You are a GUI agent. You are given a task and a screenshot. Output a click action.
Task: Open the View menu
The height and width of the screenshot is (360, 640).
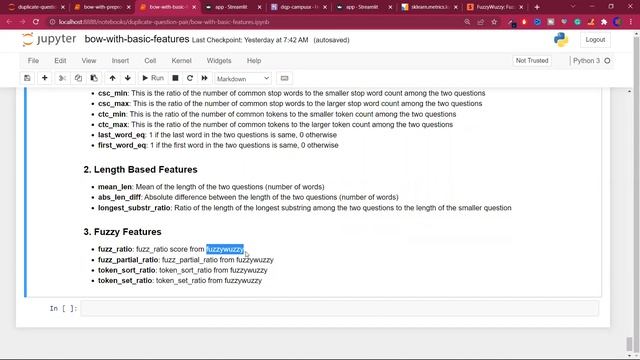point(89,60)
